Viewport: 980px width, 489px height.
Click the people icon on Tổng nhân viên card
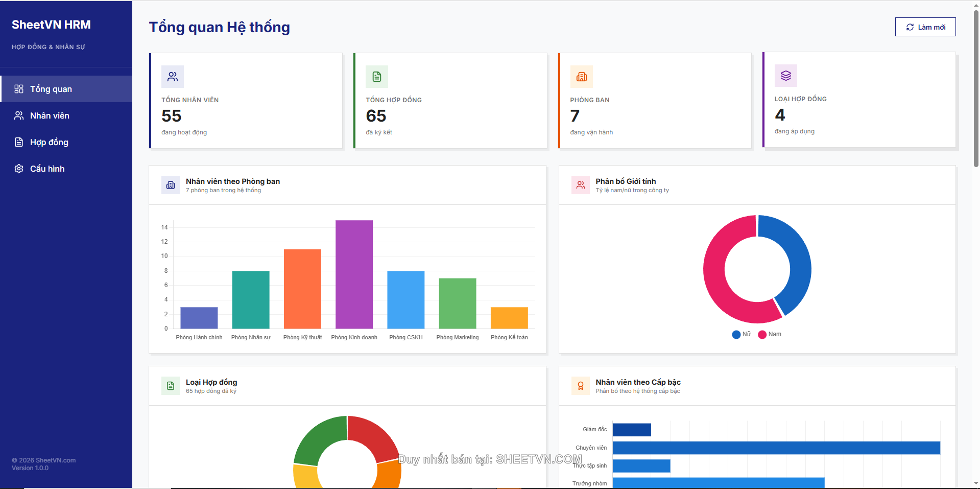click(173, 77)
